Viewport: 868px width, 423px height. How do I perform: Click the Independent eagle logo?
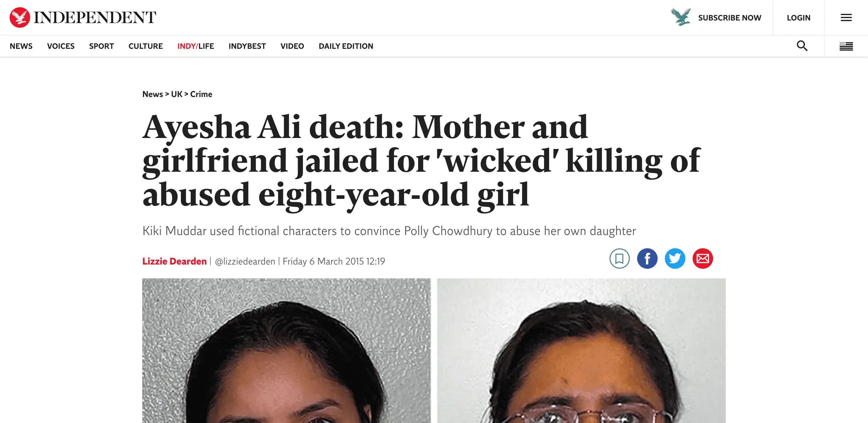[x=20, y=17]
